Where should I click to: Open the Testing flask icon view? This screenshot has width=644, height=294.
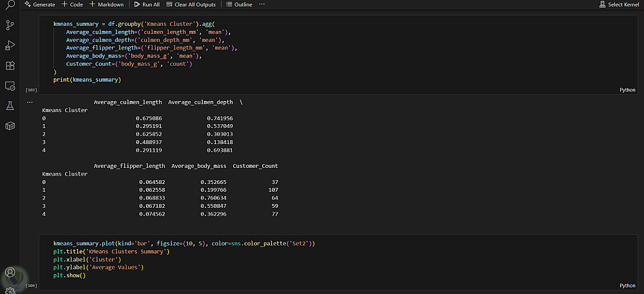tap(10, 106)
